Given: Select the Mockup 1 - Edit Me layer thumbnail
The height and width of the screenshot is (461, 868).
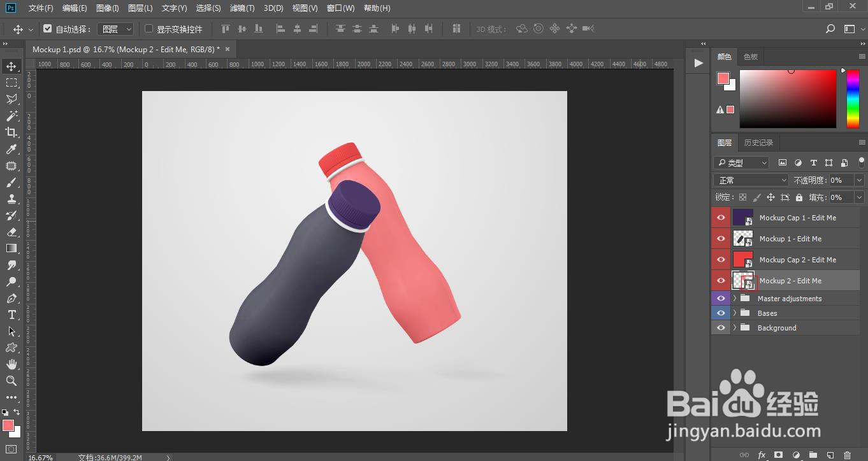Looking at the screenshot, I should click(743, 239).
